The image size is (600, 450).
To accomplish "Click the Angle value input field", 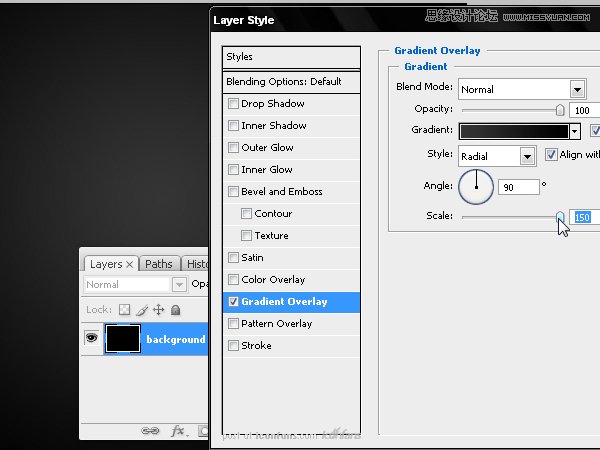I will click(518, 187).
